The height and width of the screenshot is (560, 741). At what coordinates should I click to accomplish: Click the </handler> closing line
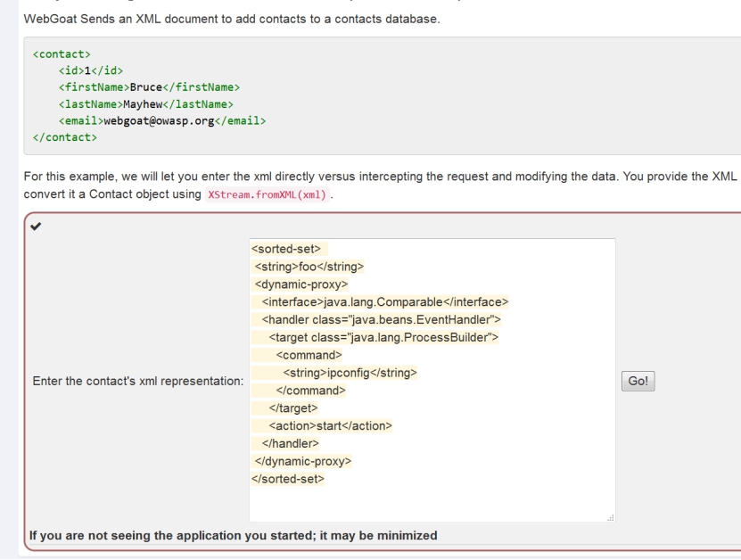[x=290, y=444]
